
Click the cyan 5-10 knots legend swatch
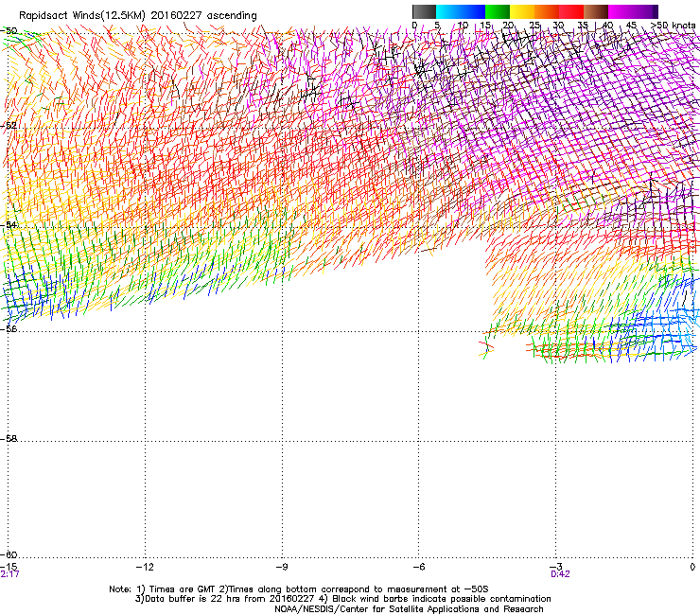click(x=448, y=11)
